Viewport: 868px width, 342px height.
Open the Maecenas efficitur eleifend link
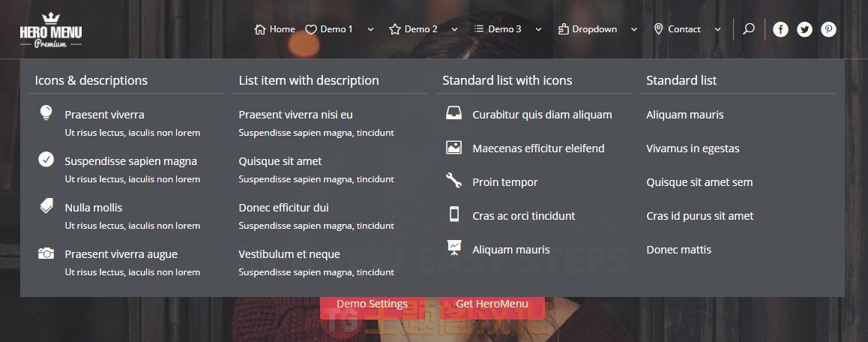[x=539, y=148]
